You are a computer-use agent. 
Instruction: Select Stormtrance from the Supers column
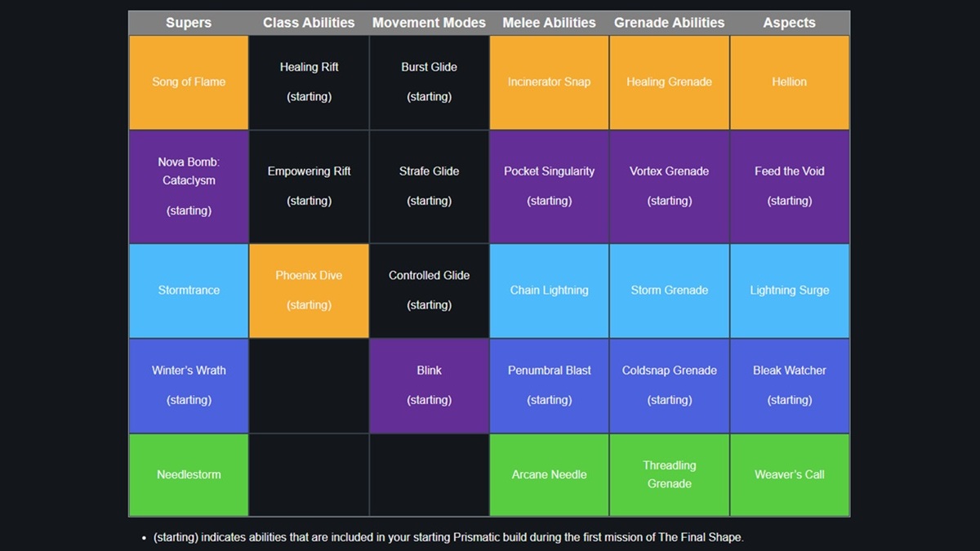click(x=188, y=290)
